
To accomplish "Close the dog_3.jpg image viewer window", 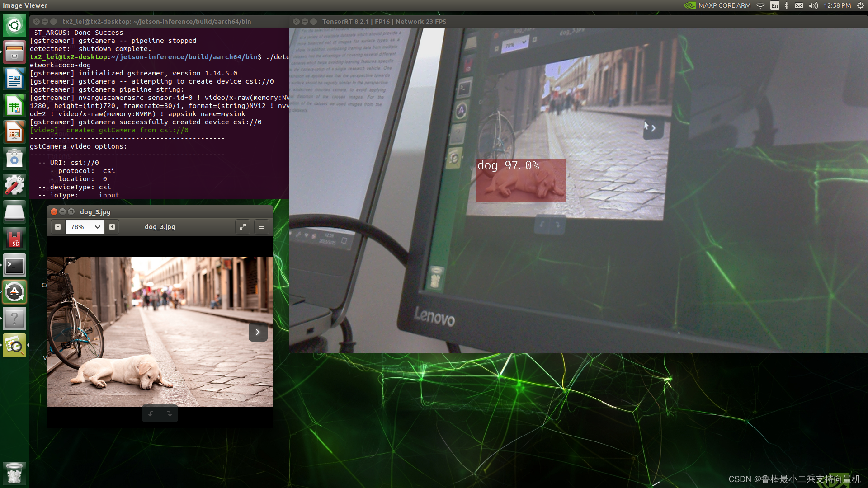I will (x=54, y=212).
